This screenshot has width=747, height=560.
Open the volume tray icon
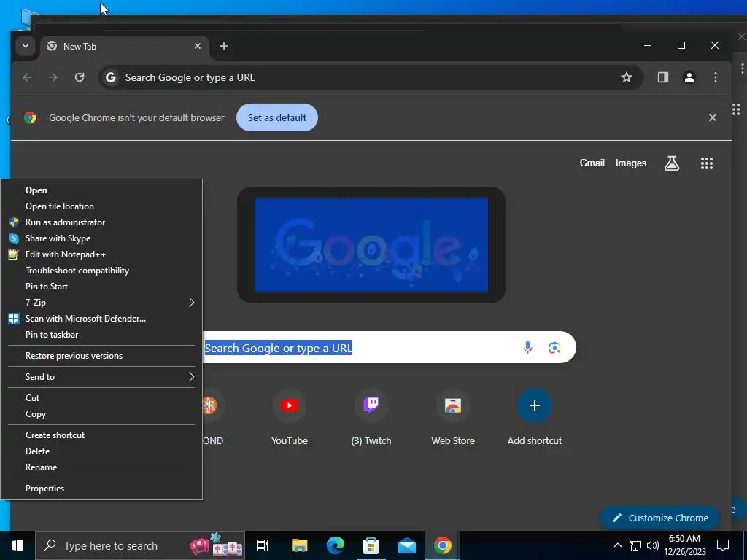653,545
